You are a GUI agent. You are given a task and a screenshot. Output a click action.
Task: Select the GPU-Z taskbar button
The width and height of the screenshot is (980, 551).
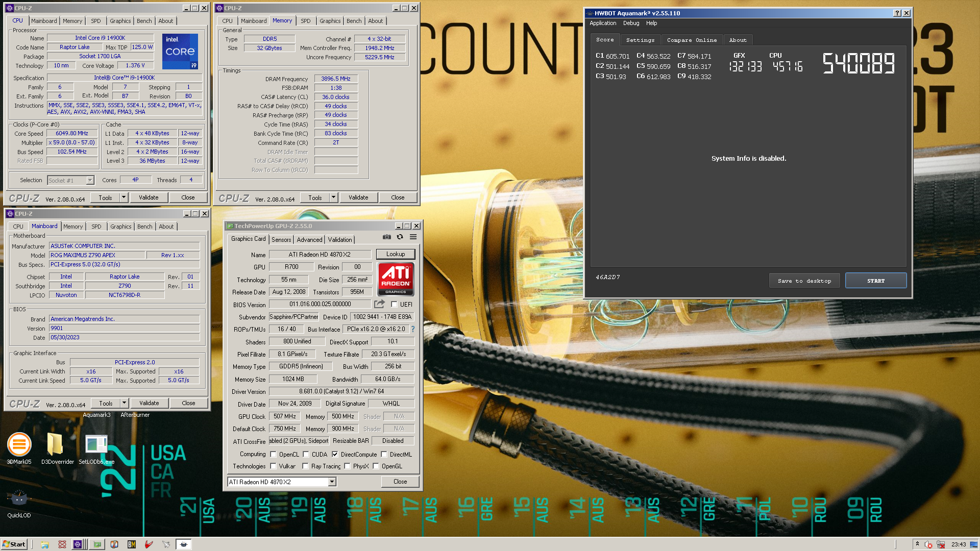pyautogui.click(x=97, y=544)
